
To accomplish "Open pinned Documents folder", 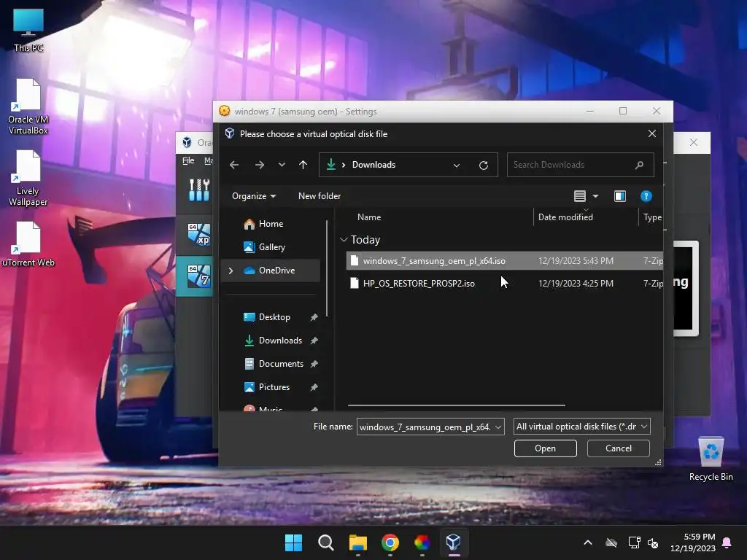I will 281,364.
